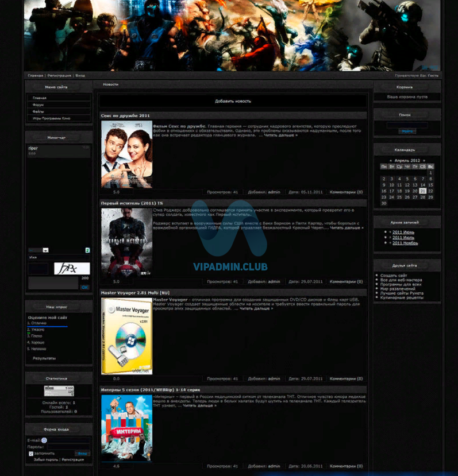Click the '5.0' rating under Первый мститель
Image resolution: width=458 pixels, height=476 pixels.
point(117,282)
